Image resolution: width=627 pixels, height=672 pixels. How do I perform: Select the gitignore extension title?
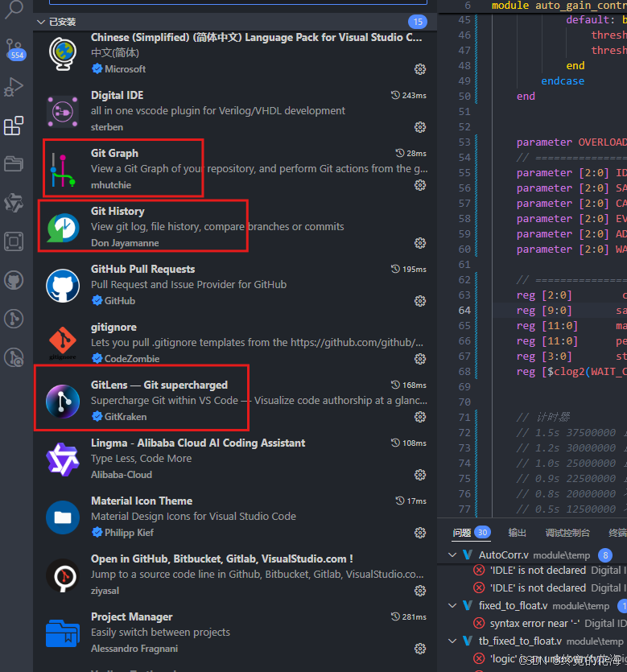pyautogui.click(x=113, y=327)
